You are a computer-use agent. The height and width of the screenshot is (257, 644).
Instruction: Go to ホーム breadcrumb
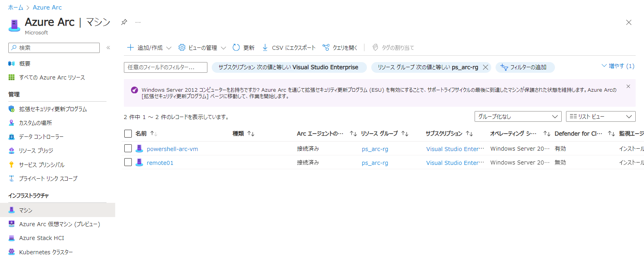click(16, 8)
